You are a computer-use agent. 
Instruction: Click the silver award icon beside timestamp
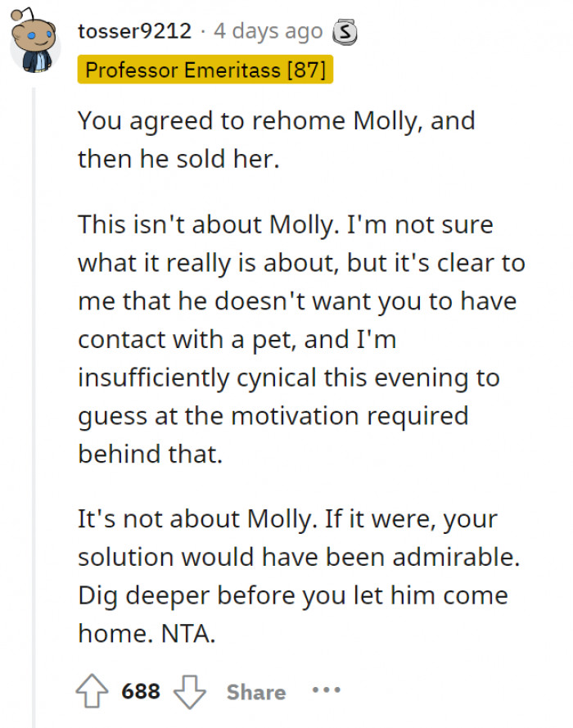point(345,33)
